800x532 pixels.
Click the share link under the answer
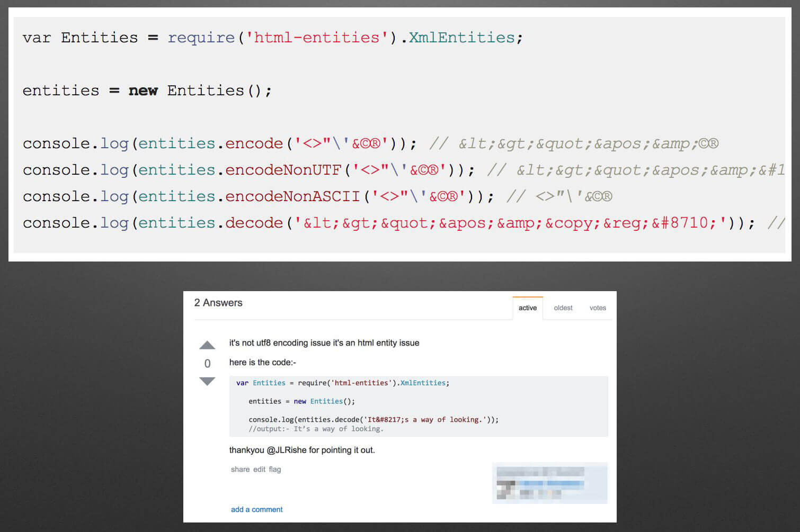tap(241, 469)
